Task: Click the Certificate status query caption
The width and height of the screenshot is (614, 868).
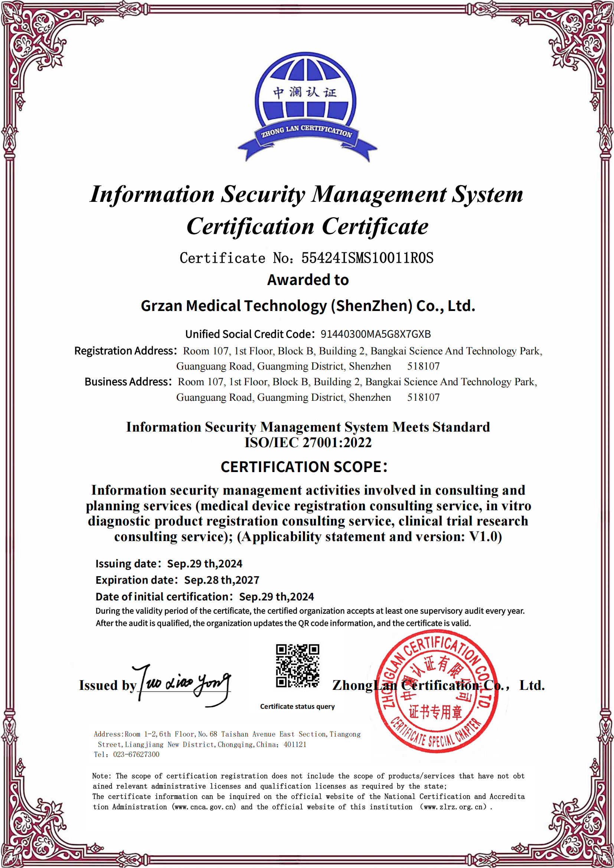Action: (297, 707)
